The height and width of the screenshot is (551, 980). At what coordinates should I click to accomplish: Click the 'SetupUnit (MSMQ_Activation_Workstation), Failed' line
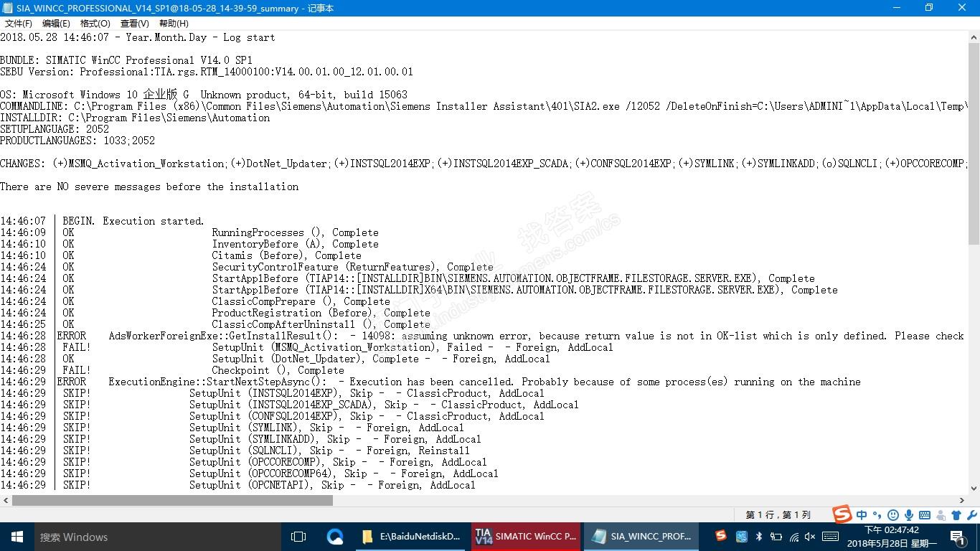pyautogui.click(x=413, y=347)
